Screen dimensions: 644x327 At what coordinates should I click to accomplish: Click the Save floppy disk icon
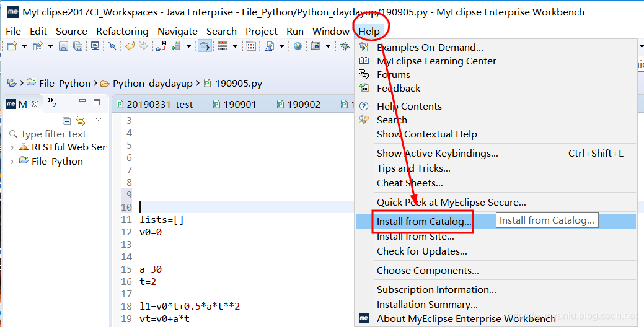tap(63, 46)
